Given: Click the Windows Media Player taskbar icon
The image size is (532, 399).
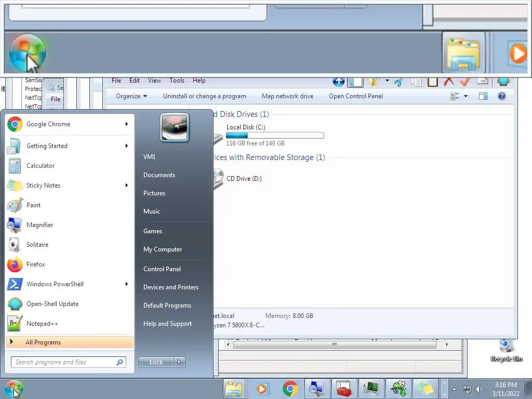Looking at the screenshot, I should coord(262,389).
